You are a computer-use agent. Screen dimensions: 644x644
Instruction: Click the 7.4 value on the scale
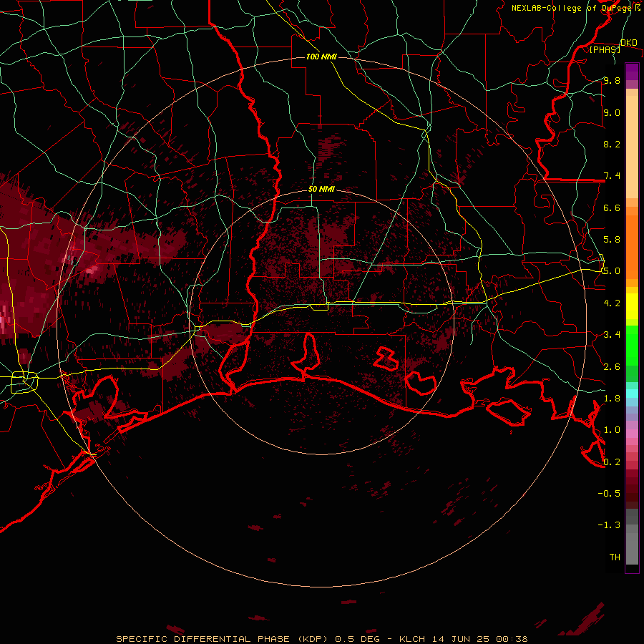pyautogui.click(x=612, y=176)
